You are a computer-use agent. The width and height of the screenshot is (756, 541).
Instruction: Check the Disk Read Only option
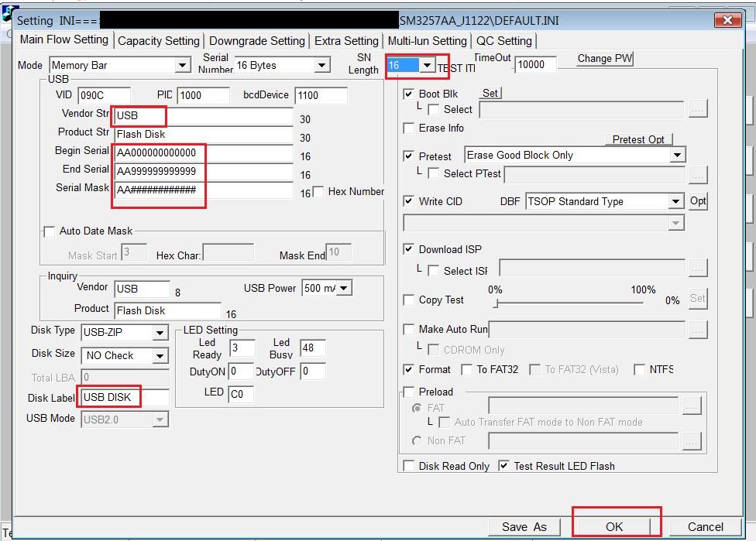409,466
